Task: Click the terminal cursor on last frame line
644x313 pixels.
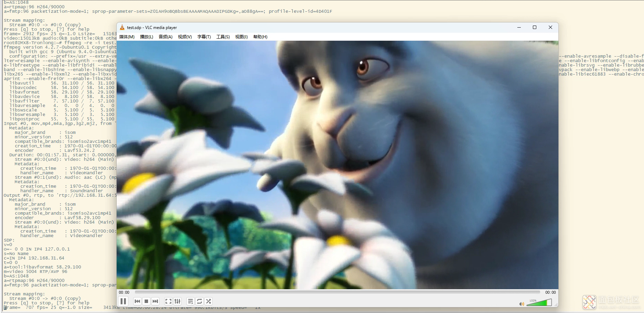Action: click(x=5, y=307)
